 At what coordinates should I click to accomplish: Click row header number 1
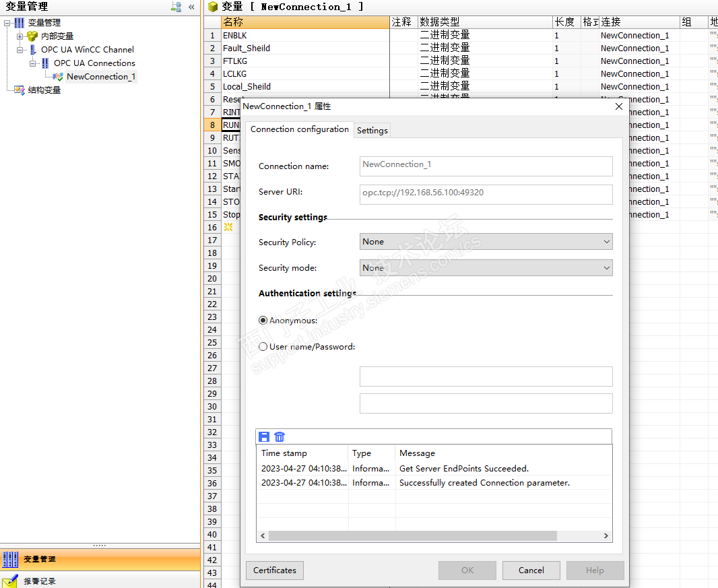[212, 35]
